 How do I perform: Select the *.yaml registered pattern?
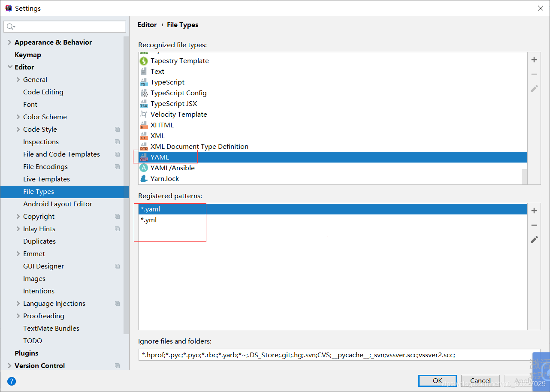332,209
